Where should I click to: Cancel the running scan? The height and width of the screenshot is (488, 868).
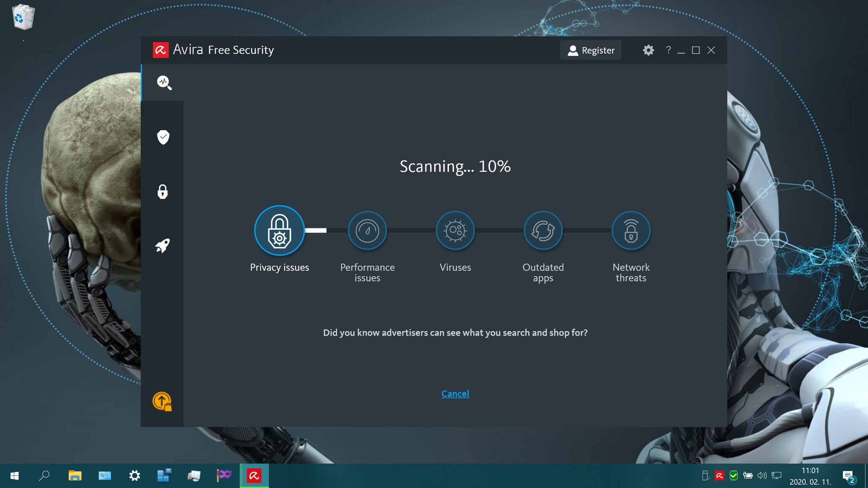point(455,394)
